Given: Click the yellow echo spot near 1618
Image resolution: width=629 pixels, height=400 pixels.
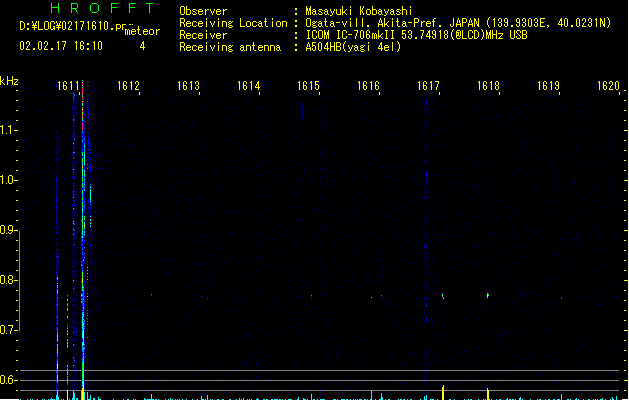Looking at the screenshot, I should tap(488, 296).
